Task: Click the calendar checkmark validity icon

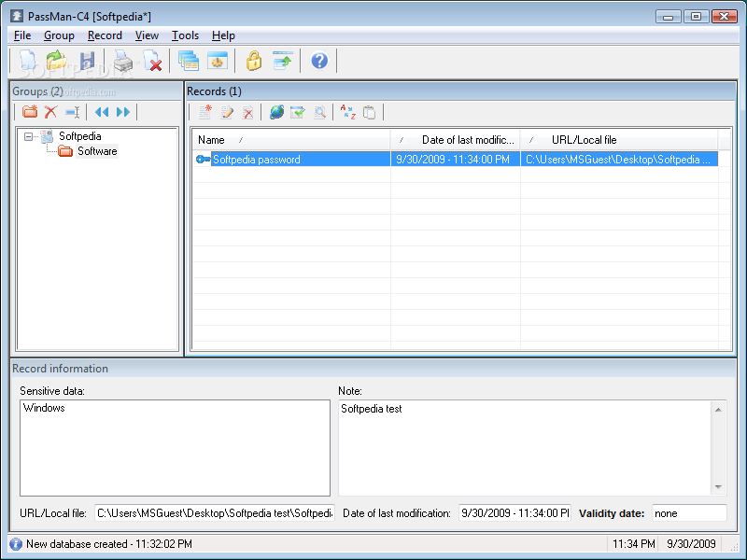Action: [298, 112]
